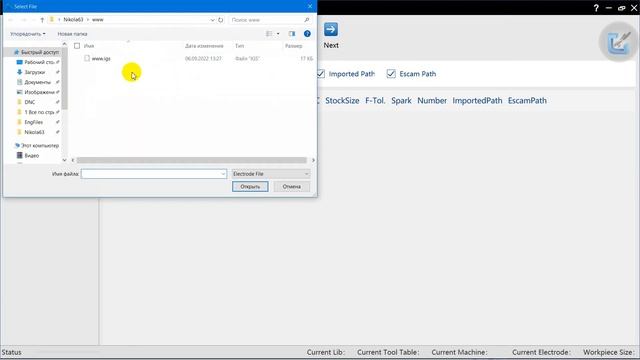640x360 pixels.
Task: Expand the address path history arrow
Action: pyautogui.click(x=212, y=20)
